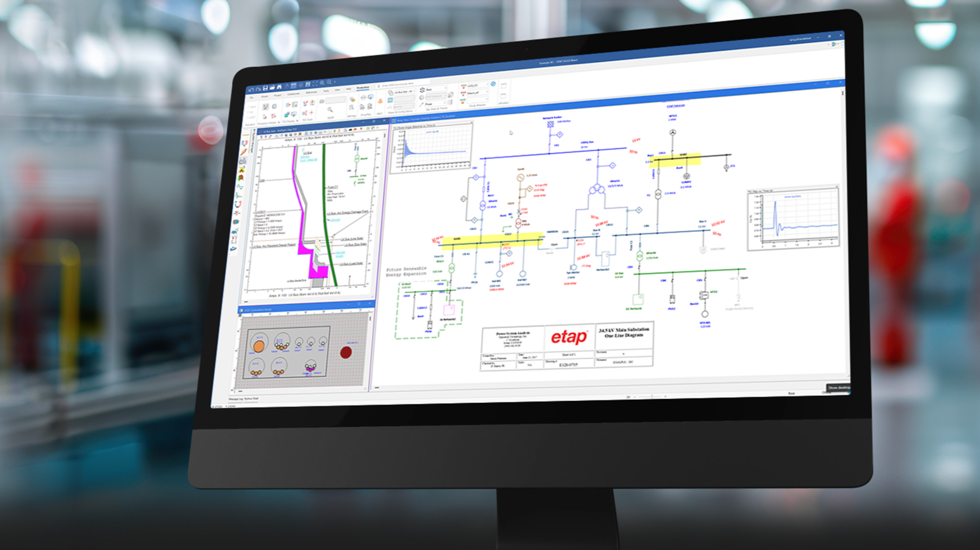The height and width of the screenshot is (550, 980).
Task: Open the Base revision dropdown
Action: [x=437, y=89]
